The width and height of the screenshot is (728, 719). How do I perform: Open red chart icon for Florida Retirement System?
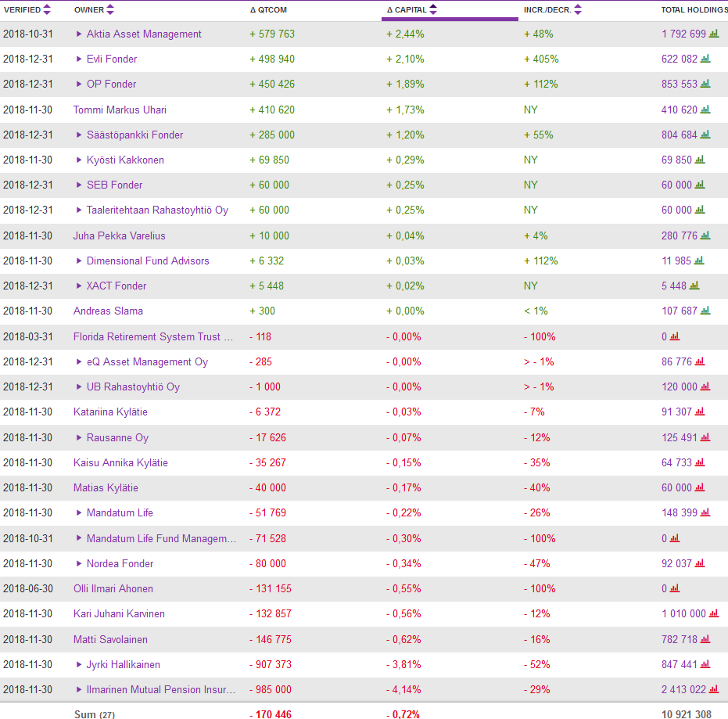click(675, 336)
